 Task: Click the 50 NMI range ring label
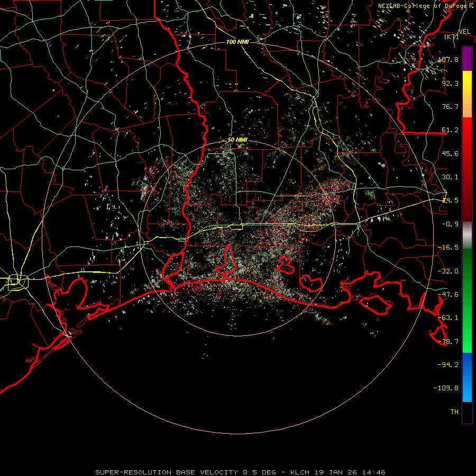click(x=237, y=140)
